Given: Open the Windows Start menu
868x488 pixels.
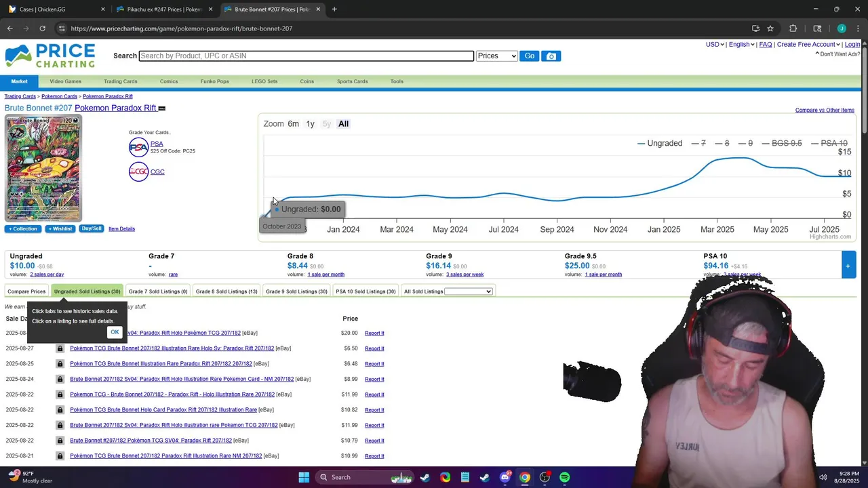Looking at the screenshot, I should pyautogui.click(x=304, y=477).
